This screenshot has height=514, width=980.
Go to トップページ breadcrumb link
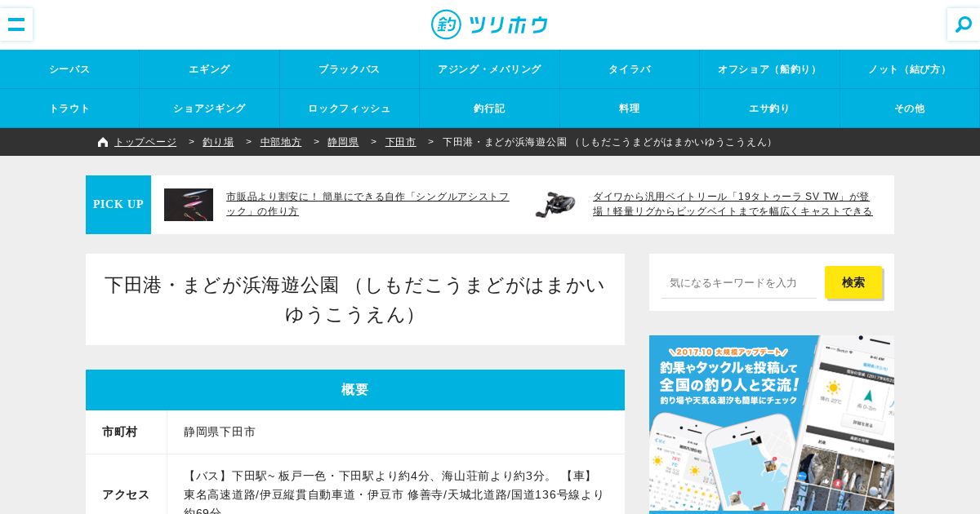145,142
